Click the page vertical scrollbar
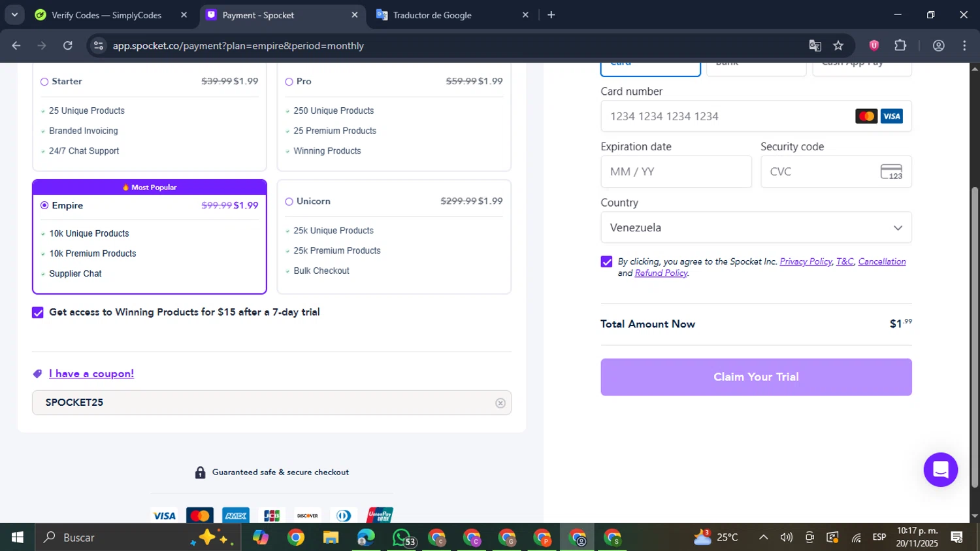The image size is (980, 551). tap(974, 337)
